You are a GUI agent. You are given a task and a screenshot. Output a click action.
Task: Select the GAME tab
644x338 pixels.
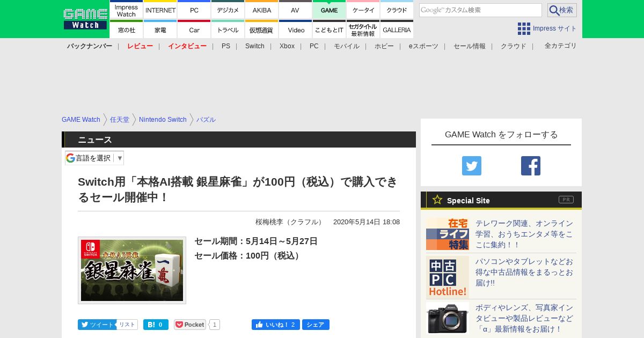coord(329,10)
